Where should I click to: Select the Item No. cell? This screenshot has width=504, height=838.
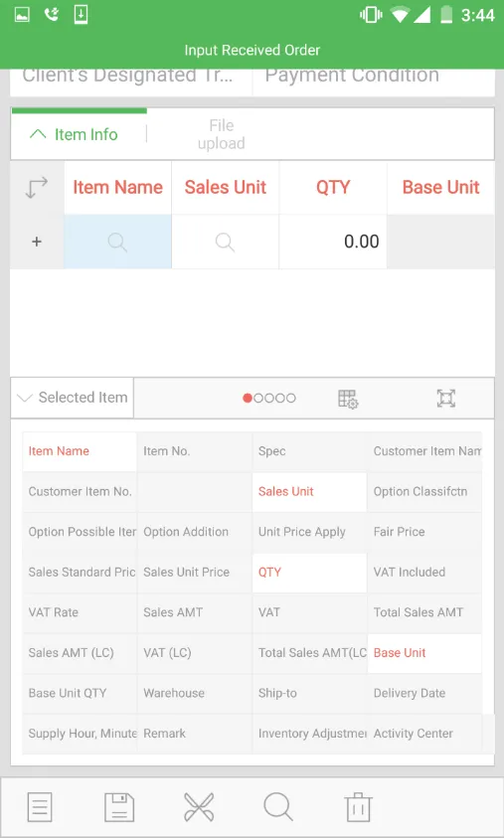pyautogui.click(x=195, y=451)
